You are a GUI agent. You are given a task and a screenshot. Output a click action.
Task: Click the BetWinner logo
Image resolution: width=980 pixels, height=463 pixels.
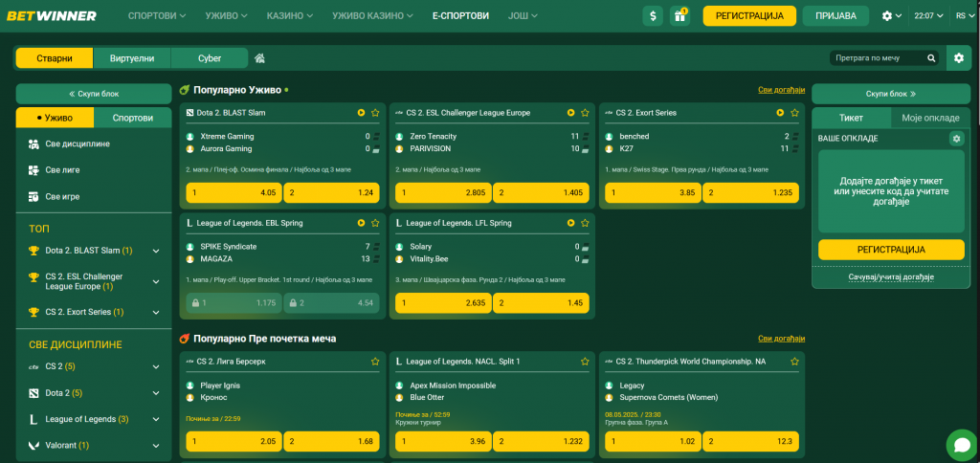click(52, 15)
